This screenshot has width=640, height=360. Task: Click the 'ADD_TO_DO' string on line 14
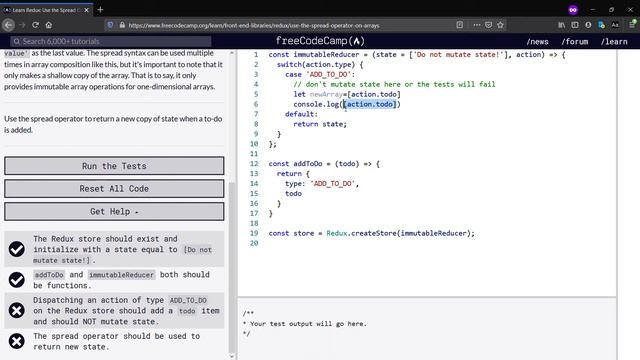pos(333,184)
